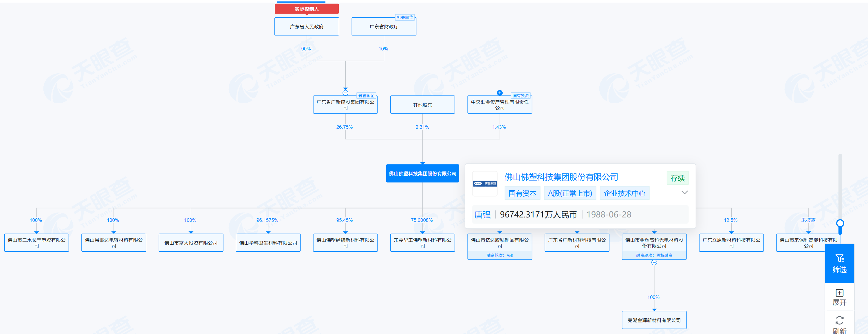The height and width of the screenshot is (334, 868).
Task: Open the 广东省财政厅 node
Action: [384, 27]
